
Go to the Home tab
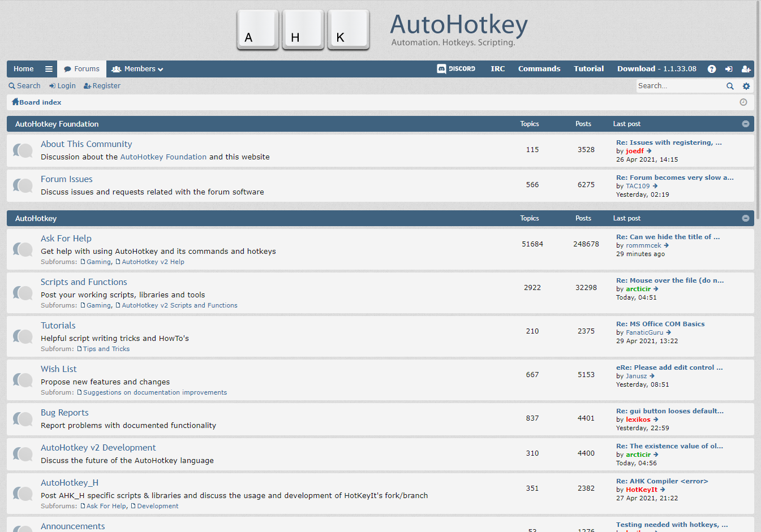[x=24, y=69]
